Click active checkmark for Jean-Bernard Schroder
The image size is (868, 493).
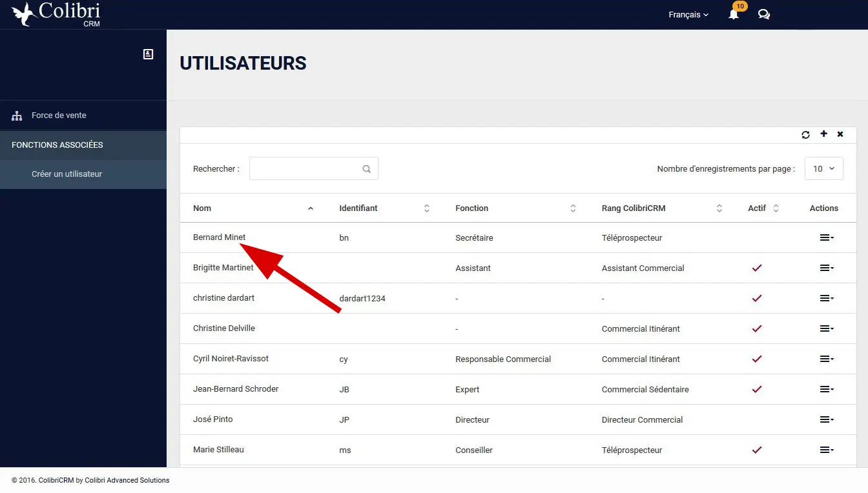coord(757,389)
